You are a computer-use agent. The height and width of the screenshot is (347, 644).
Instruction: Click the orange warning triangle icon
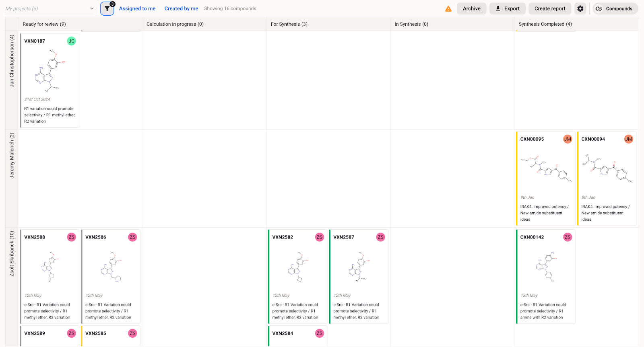click(448, 9)
